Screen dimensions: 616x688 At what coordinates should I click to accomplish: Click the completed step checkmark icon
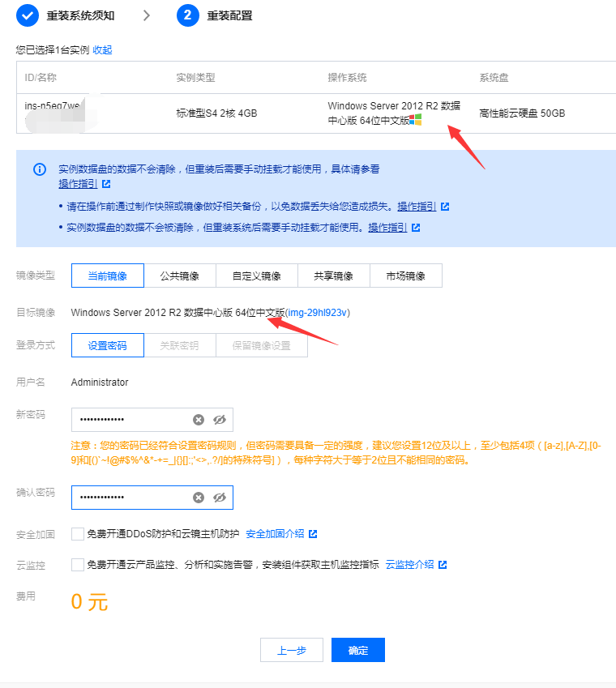tap(28, 15)
